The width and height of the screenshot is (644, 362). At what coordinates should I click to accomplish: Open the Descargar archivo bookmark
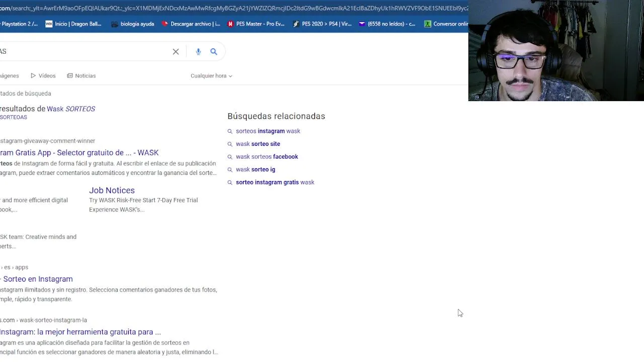coord(191,24)
